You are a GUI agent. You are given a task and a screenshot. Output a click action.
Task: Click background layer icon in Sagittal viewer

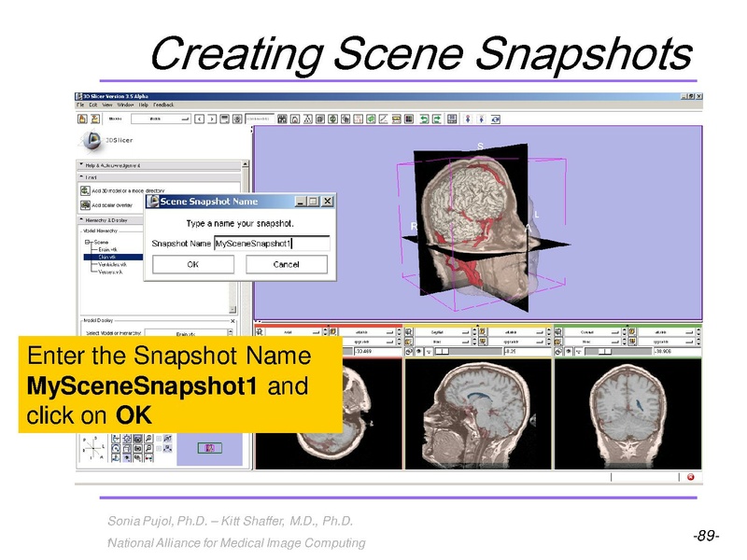point(483,342)
